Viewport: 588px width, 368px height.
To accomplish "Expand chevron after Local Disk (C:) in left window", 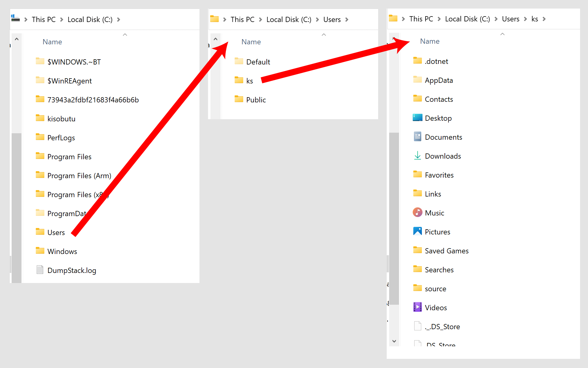I will click(118, 20).
